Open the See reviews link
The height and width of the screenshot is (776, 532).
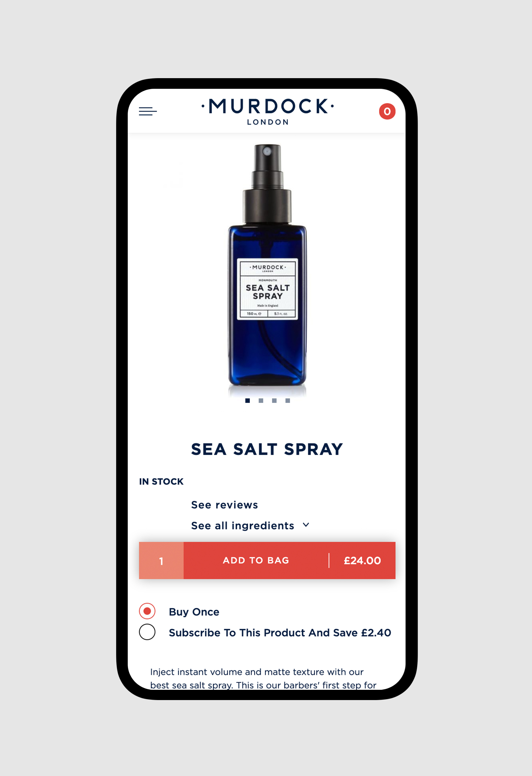click(x=224, y=505)
